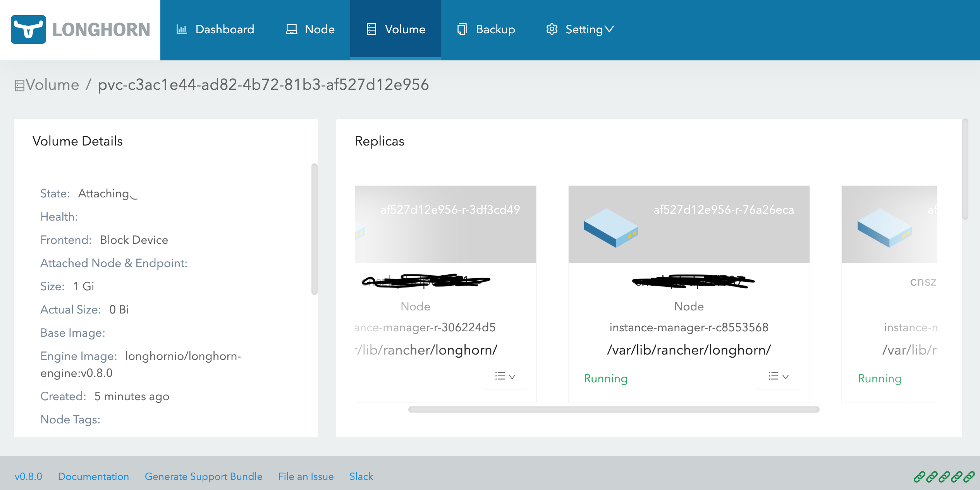Open the Backup tab
Viewport: 980px width, 490px height.
(x=495, y=29)
